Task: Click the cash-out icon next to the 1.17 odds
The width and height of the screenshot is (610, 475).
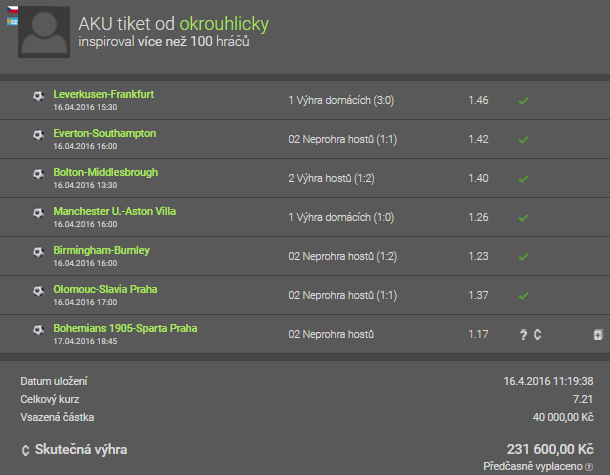Action: pos(537,334)
